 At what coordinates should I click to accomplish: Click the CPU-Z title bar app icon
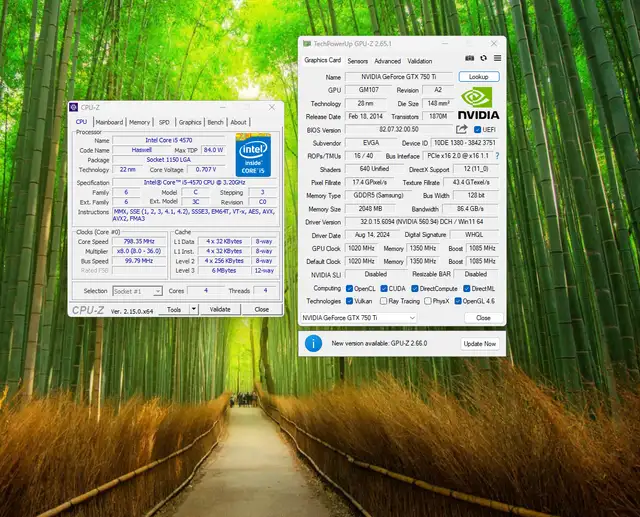73,107
